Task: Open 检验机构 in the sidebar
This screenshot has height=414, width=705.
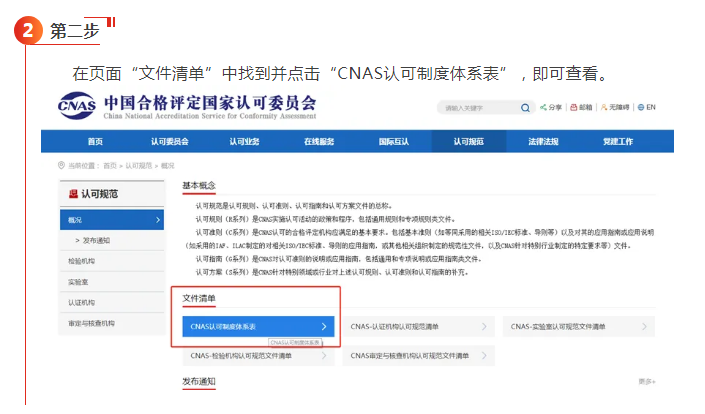Action: coord(112,261)
